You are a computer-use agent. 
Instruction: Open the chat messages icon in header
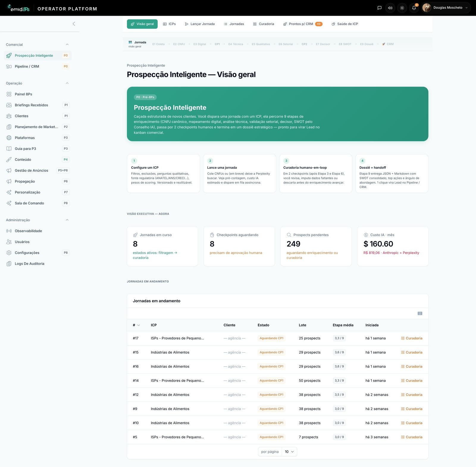(379, 8)
